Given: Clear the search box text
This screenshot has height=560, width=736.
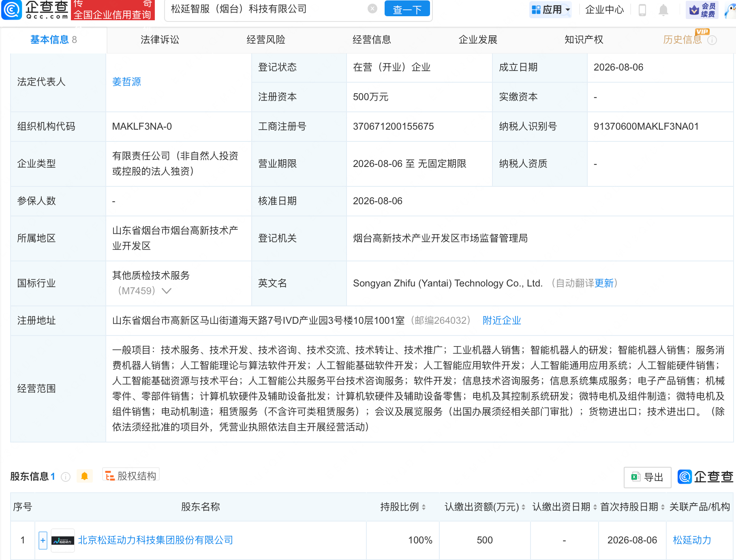Looking at the screenshot, I should coord(372,9).
